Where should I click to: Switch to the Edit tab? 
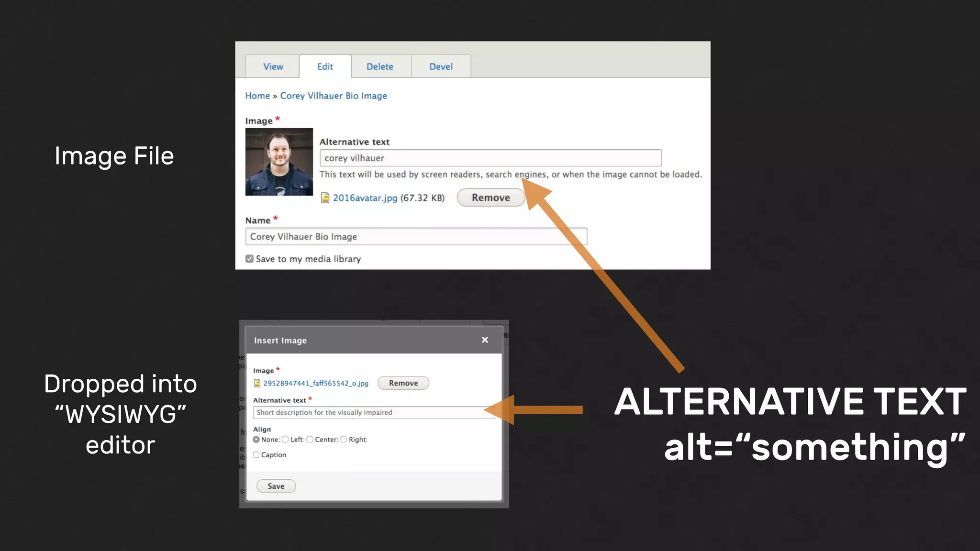click(325, 66)
